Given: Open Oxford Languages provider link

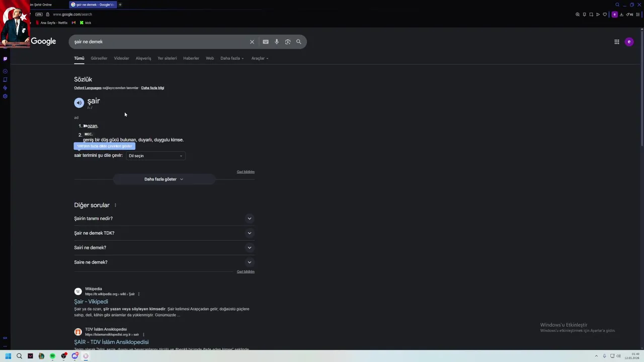Looking at the screenshot, I should point(88,88).
